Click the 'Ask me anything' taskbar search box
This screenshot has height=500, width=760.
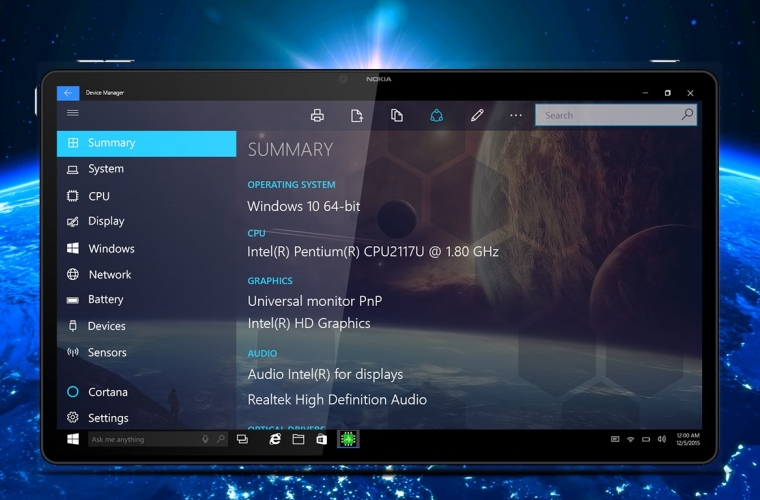tap(158, 439)
